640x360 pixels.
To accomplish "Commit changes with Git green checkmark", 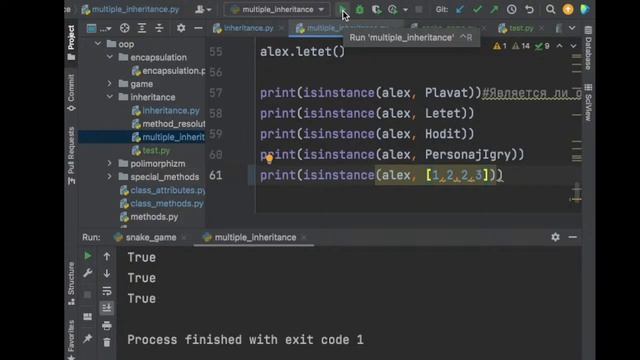I will [477, 9].
